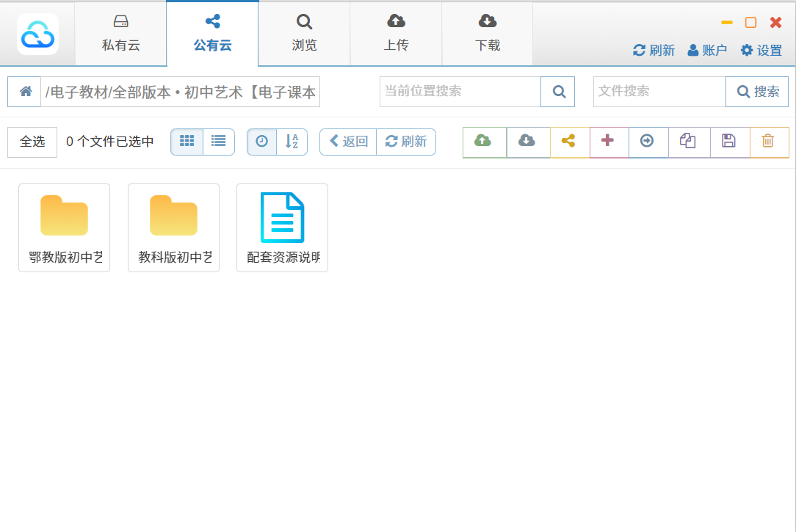Screen dimensions: 796x532
Task: Go to the home directory icon
Action: tap(24, 92)
